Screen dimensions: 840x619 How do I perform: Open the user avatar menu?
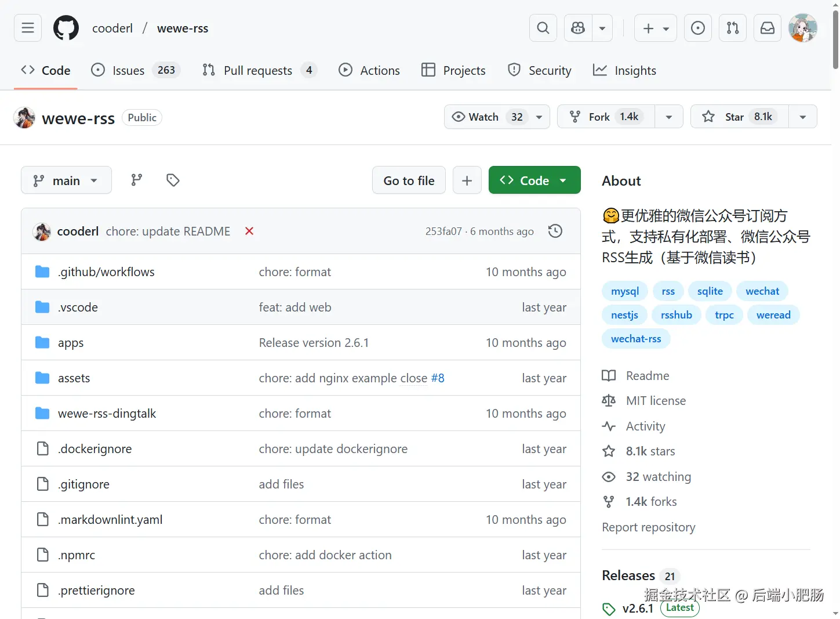coord(803,28)
